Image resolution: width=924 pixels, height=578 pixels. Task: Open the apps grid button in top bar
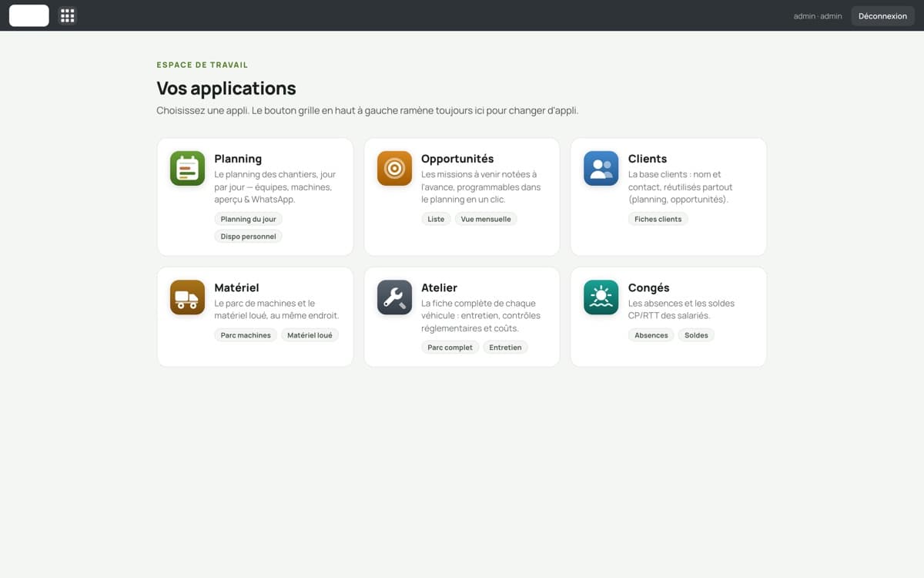point(68,15)
